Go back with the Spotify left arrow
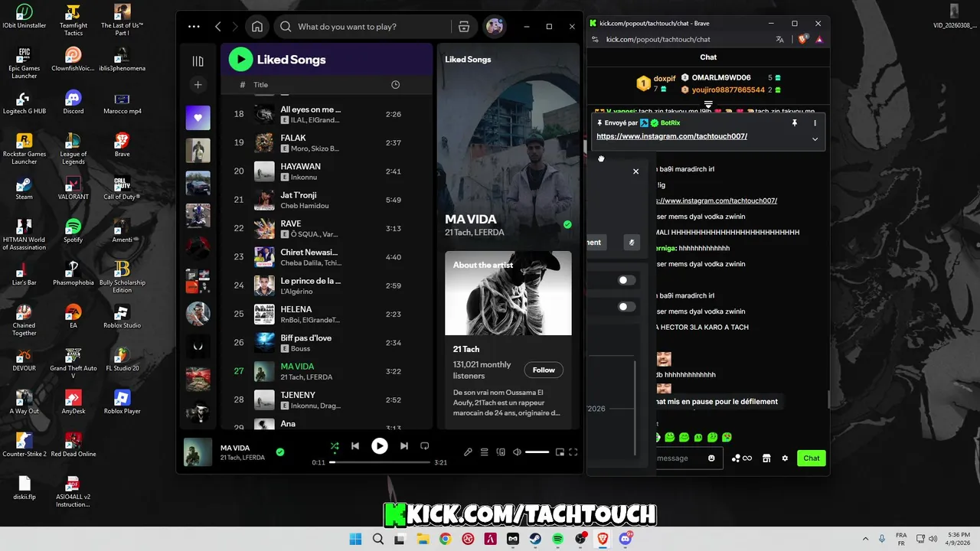The width and height of the screenshot is (980, 551). pyautogui.click(x=218, y=27)
